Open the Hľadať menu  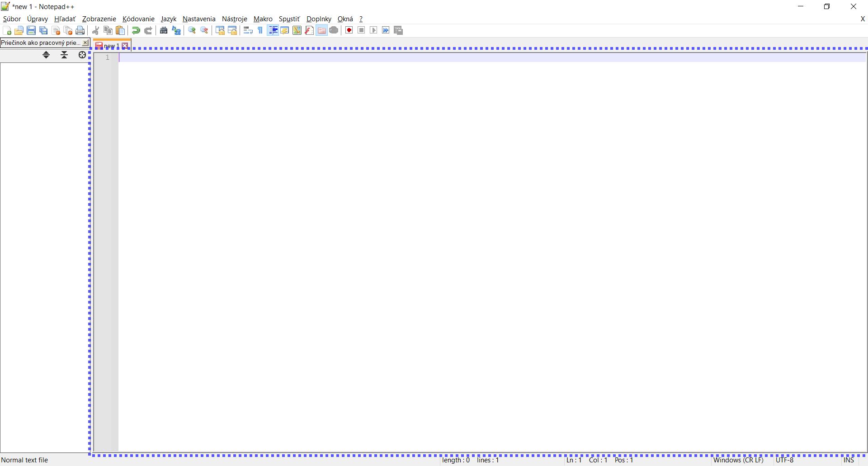click(x=65, y=19)
